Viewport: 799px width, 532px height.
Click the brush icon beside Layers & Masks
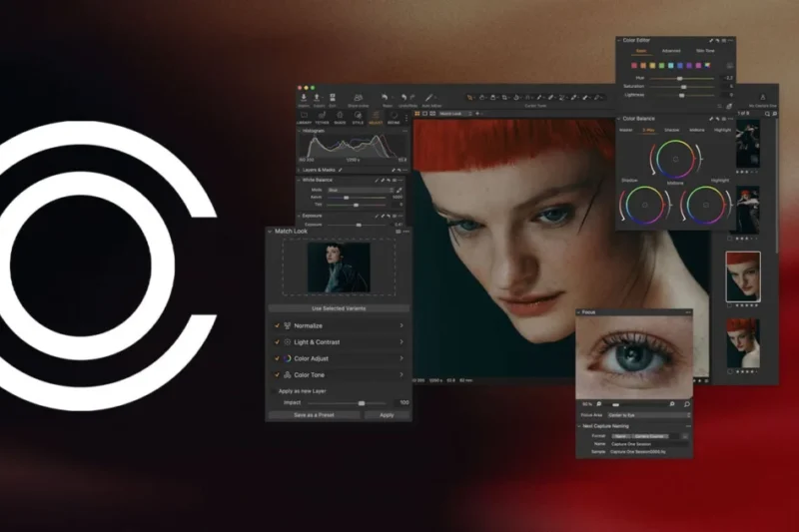[x=340, y=170]
